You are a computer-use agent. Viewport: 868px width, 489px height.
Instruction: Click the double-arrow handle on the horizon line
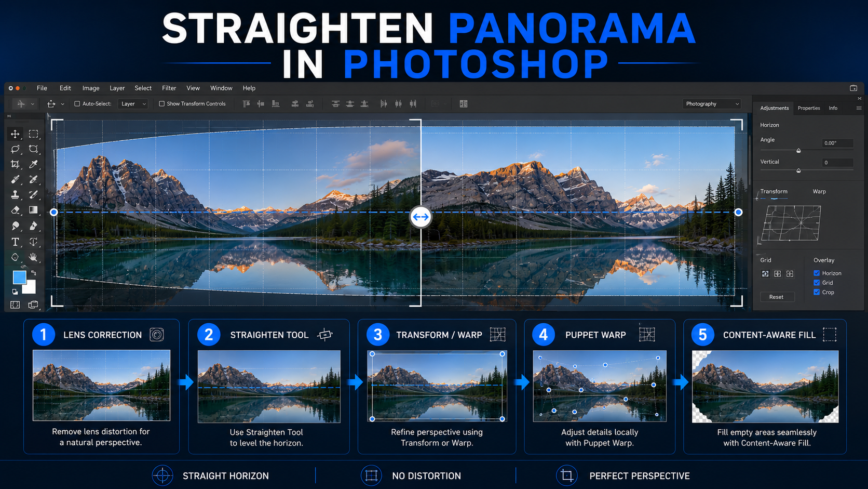[x=421, y=217]
